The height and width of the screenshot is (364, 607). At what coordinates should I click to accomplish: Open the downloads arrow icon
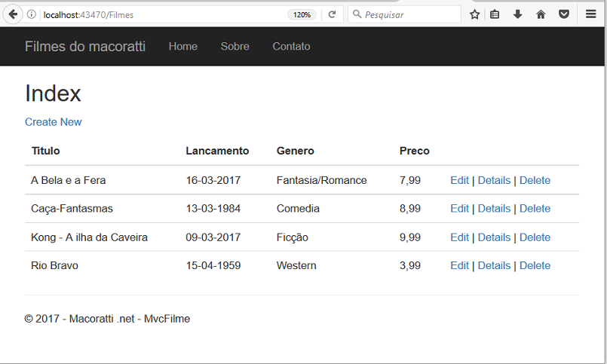pyautogui.click(x=517, y=15)
